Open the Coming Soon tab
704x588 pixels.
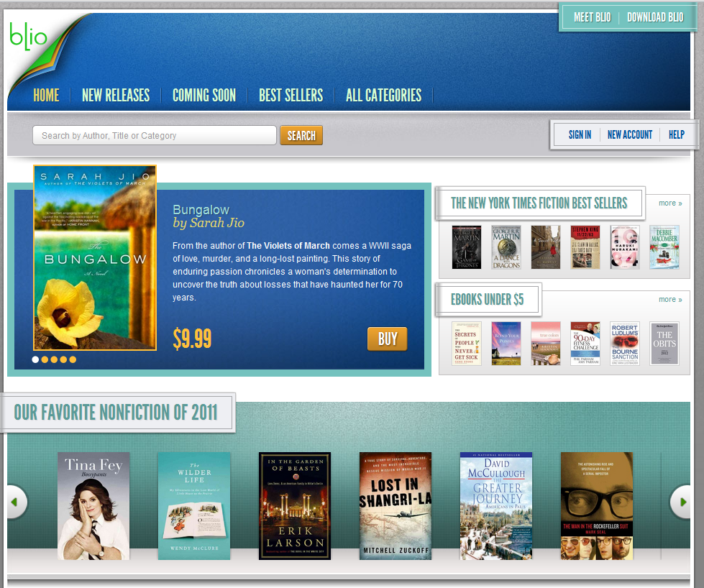point(204,95)
